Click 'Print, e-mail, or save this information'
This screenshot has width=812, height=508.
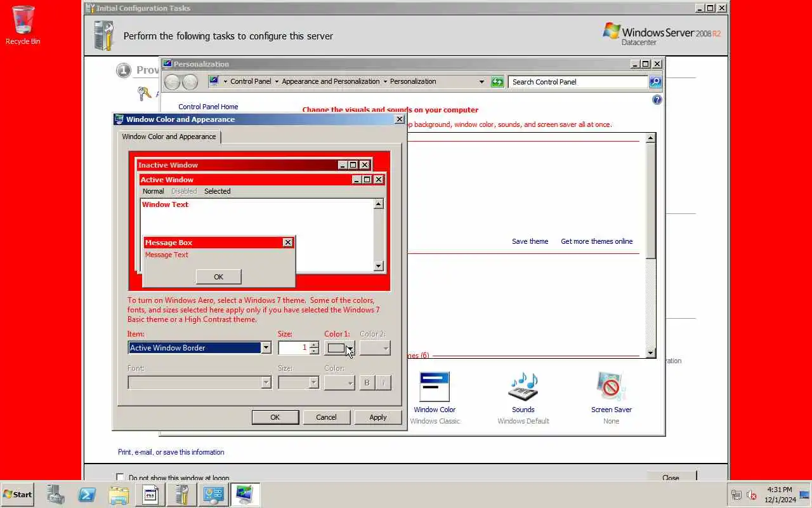pos(171,452)
